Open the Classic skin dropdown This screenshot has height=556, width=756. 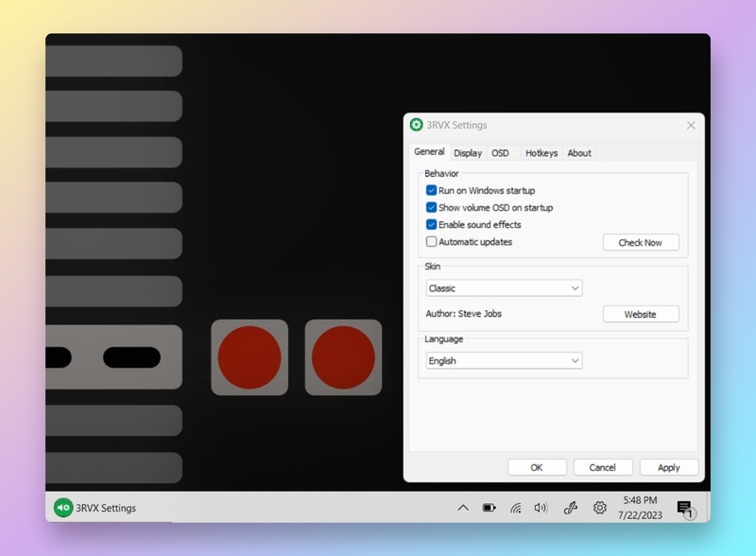pyautogui.click(x=504, y=288)
